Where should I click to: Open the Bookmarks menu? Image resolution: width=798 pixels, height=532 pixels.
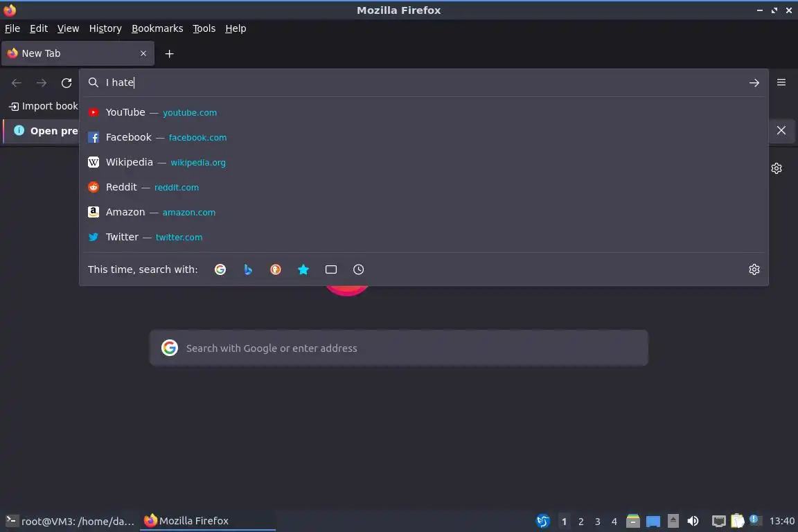[x=157, y=28]
